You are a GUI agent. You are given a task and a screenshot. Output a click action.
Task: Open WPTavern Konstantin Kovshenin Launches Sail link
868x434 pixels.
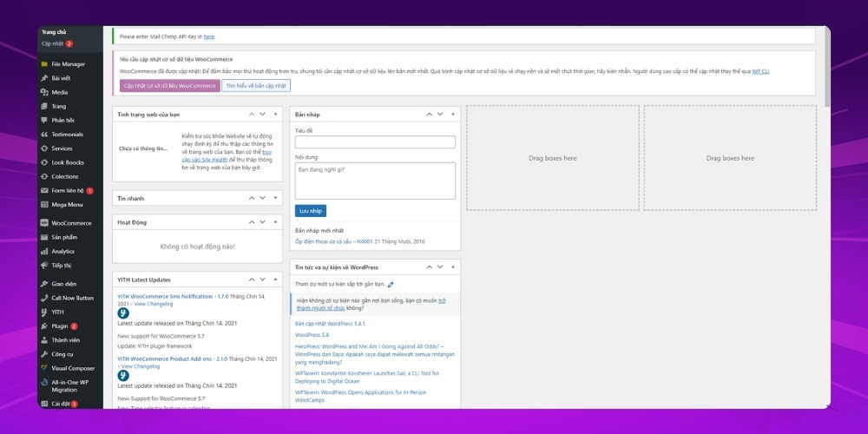pos(367,377)
